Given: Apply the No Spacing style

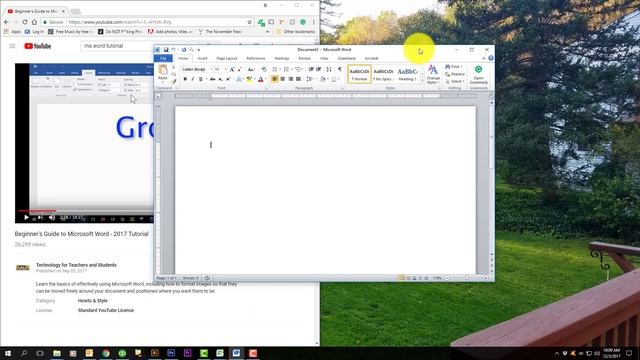Looking at the screenshot, I should pos(383,74).
